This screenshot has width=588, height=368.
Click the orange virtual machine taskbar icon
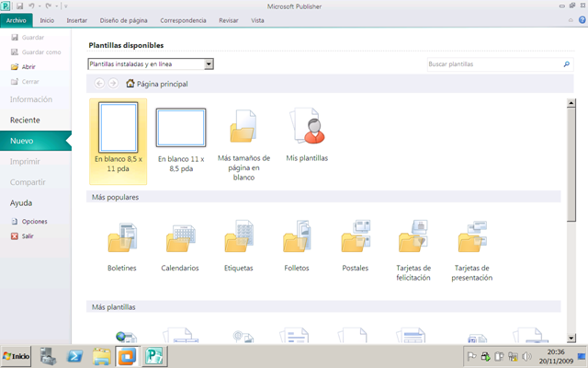128,356
